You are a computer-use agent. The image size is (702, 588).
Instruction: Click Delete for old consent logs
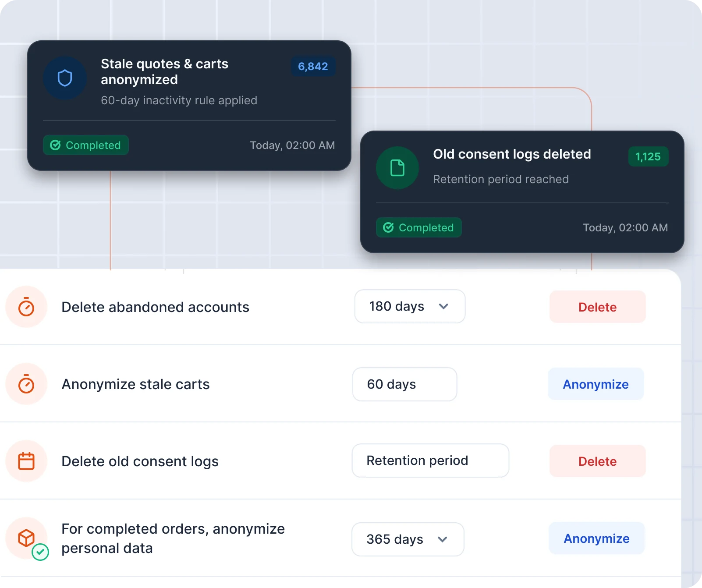click(x=597, y=461)
